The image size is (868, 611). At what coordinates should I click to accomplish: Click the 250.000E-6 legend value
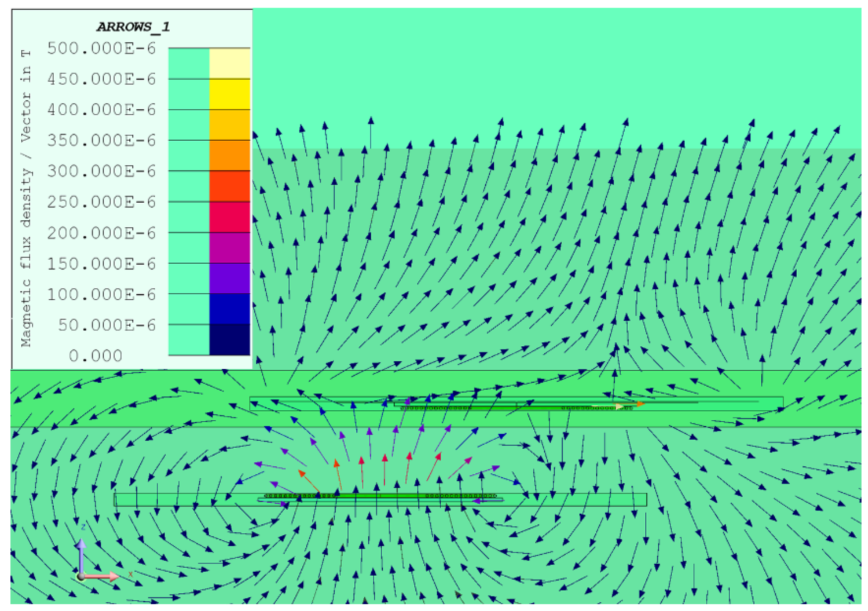tap(101, 202)
